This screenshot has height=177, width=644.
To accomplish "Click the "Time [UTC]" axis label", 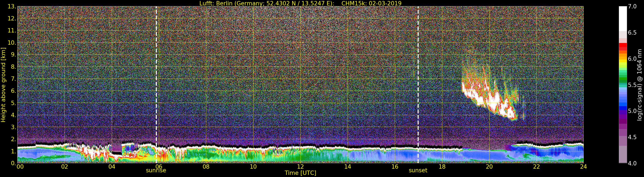I will coord(300,173).
